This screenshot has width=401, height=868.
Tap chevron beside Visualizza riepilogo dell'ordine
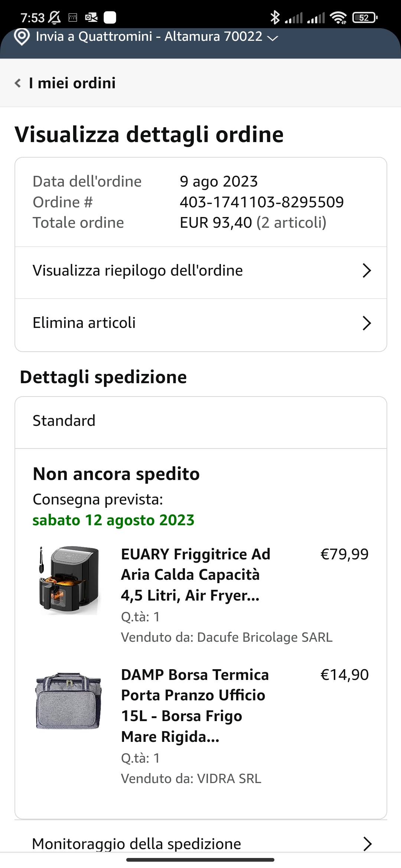366,271
